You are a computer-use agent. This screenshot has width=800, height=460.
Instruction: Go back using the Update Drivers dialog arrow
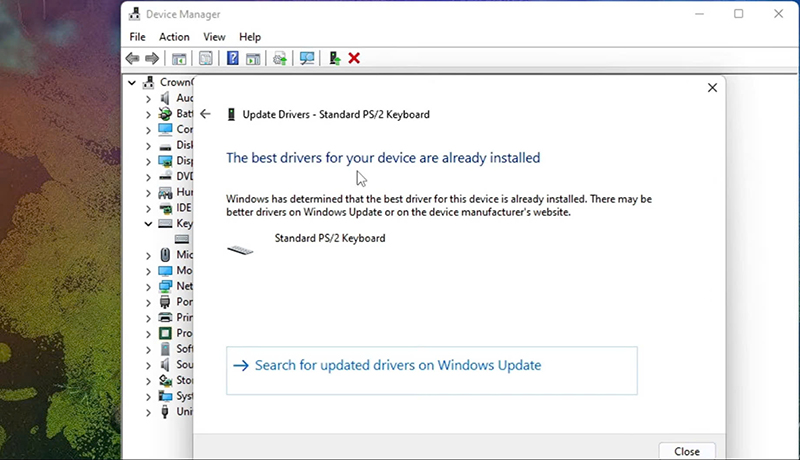[206, 114]
